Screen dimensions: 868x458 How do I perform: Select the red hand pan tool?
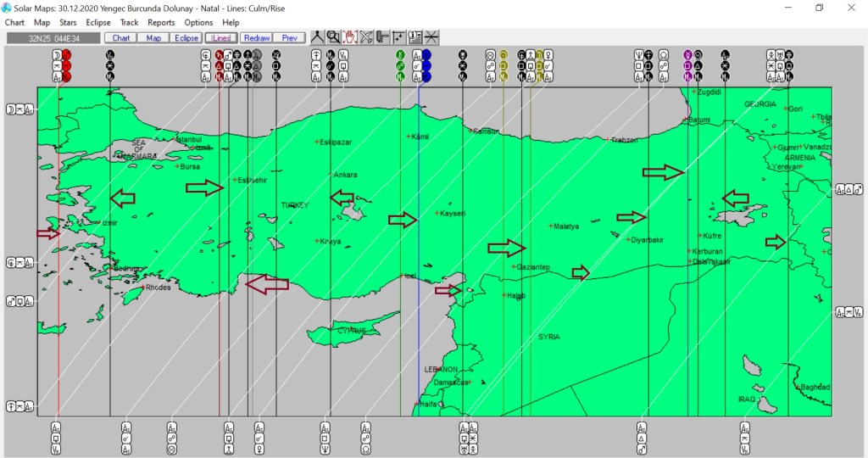click(x=349, y=37)
